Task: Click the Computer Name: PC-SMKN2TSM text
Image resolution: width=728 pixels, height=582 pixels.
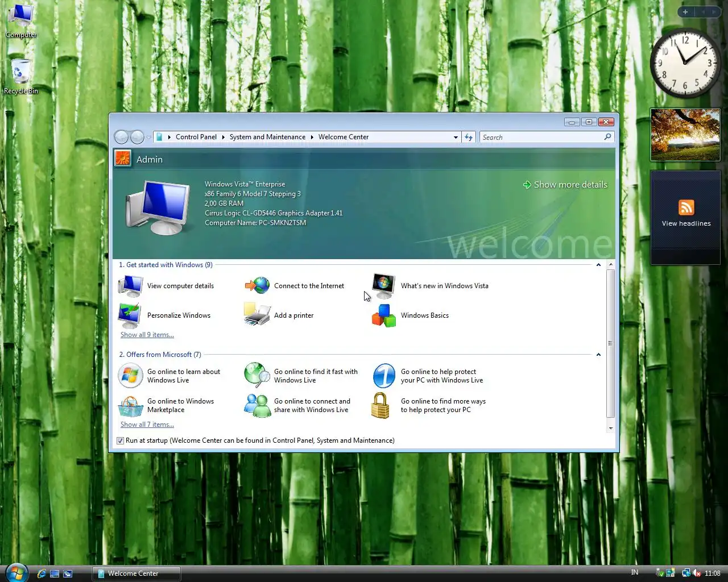Action: (x=255, y=223)
